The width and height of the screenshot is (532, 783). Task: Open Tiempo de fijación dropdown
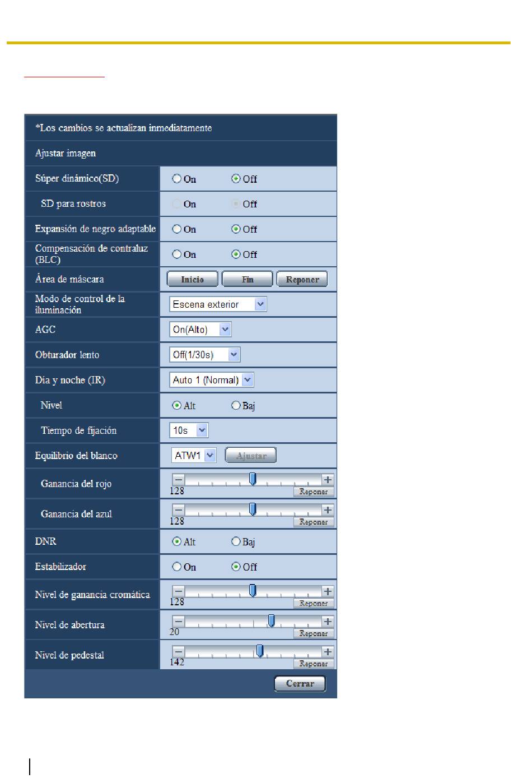189,430
